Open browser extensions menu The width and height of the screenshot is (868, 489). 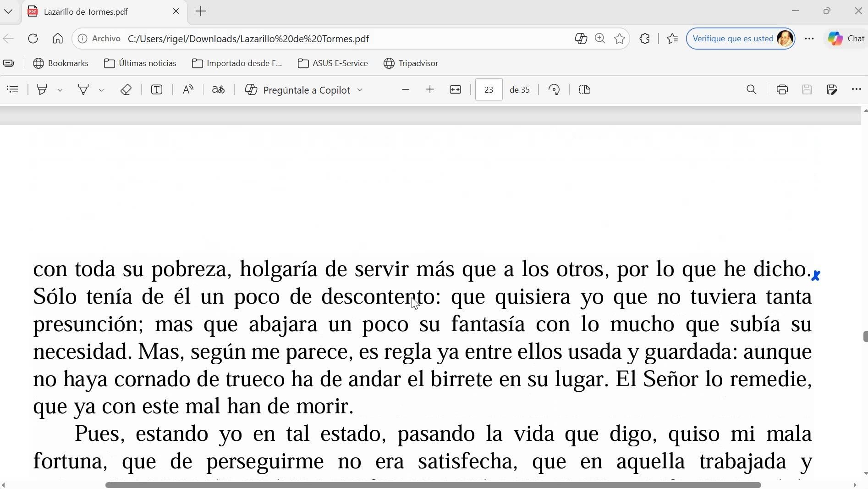pyautogui.click(x=645, y=39)
